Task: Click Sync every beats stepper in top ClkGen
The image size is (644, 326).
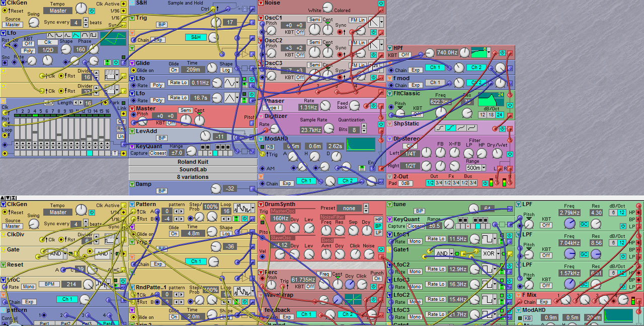Action: [86, 23]
